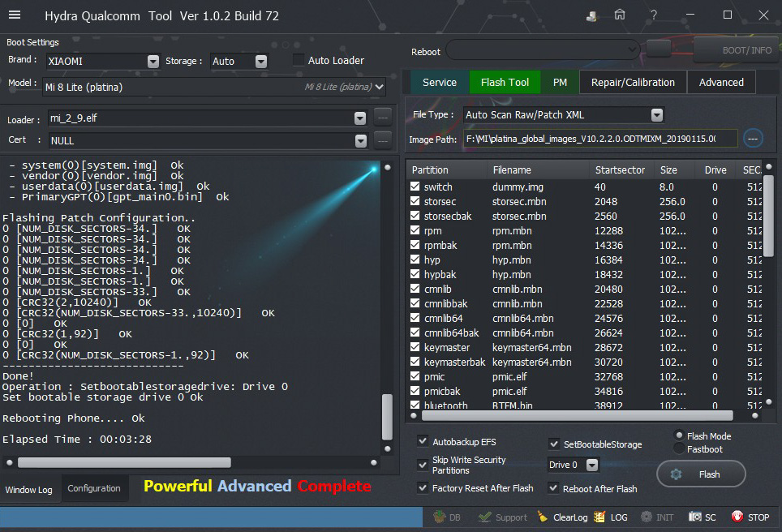Viewport: 782px width, 532px height.
Task: Uncheck the pmic partition checkbox
Action: (415, 376)
